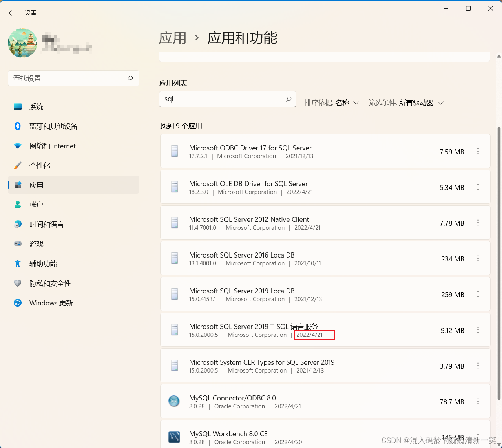Click the 7.59 MB size value

452,152
